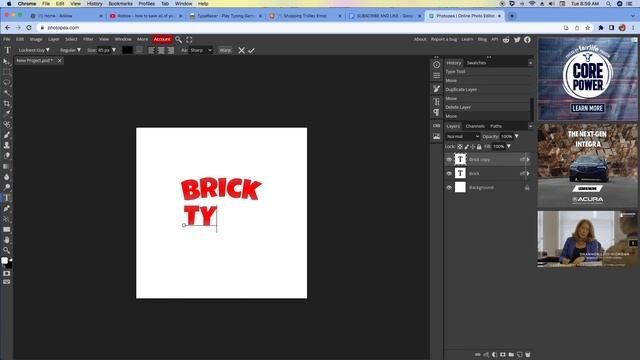Open the Info panel icon
The width and height of the screenshot is (640, 360).
pos(436,64)
